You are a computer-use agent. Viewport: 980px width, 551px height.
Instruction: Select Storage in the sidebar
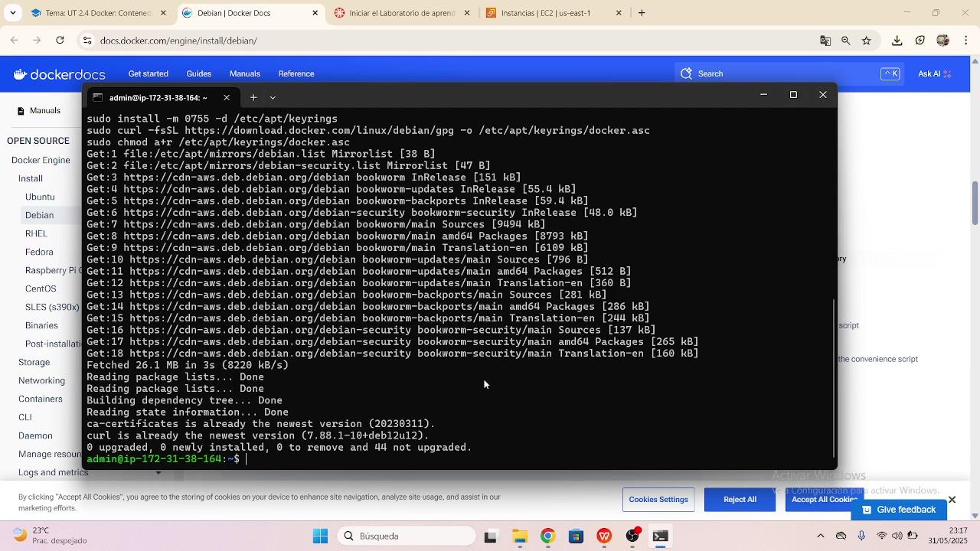click(x=34, y=362)
